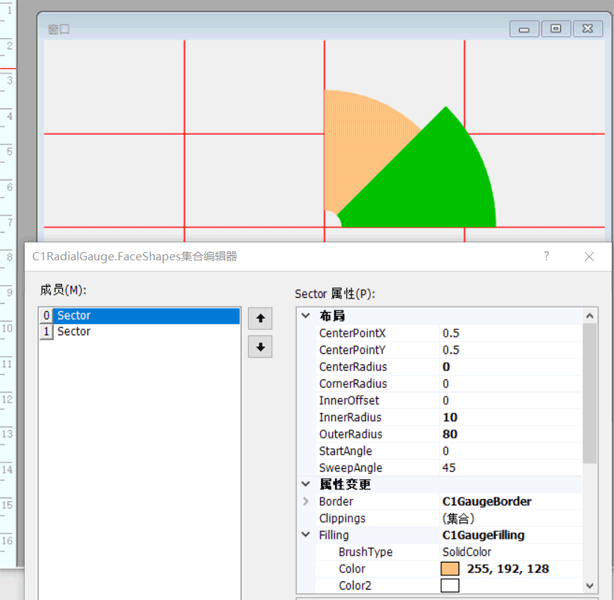Image resolution: width=614 pixels, height=600 pixels.
Task: Expand the Border property node
Action: click(x=306, y=502)
